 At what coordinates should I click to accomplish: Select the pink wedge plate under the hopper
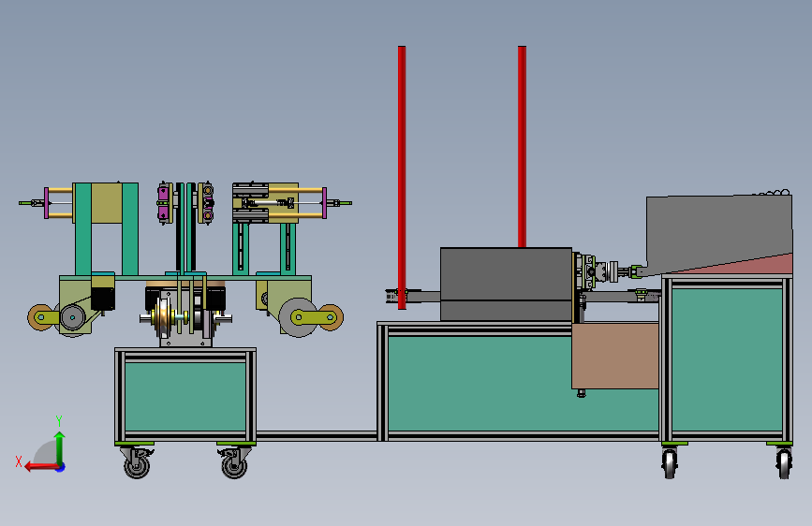tap(746, 264)
